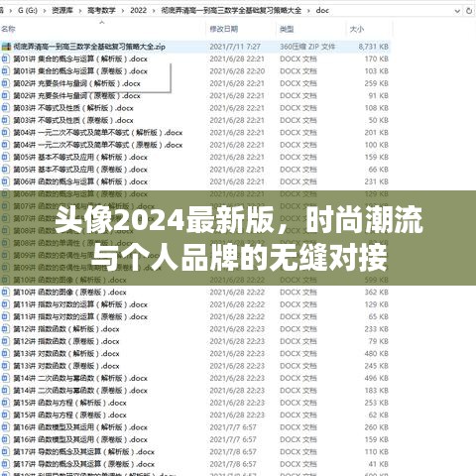476x476 pixels.
Task: Expand chevron after 2022 breadcrumb
Action: pos(154,11)
